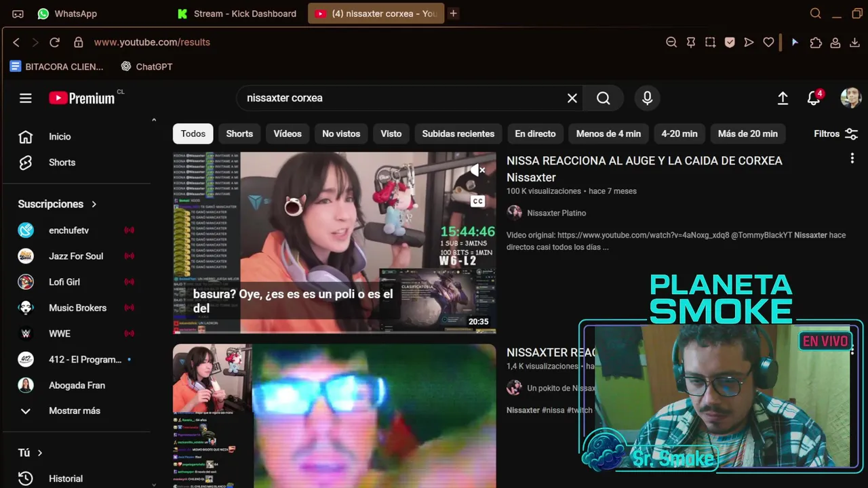Select the Todos filter chip
This screenshot has height=488, width=868.
tap(193, 134)
